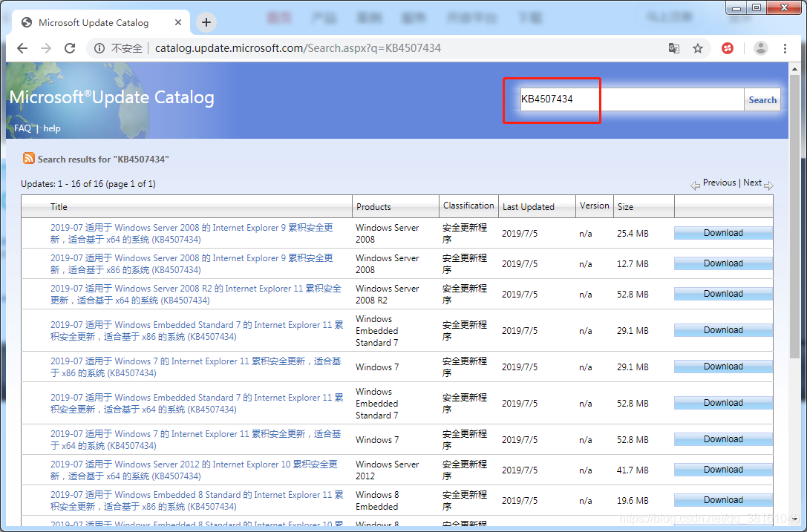Sort by Classification column header

[x=468, y=206]
